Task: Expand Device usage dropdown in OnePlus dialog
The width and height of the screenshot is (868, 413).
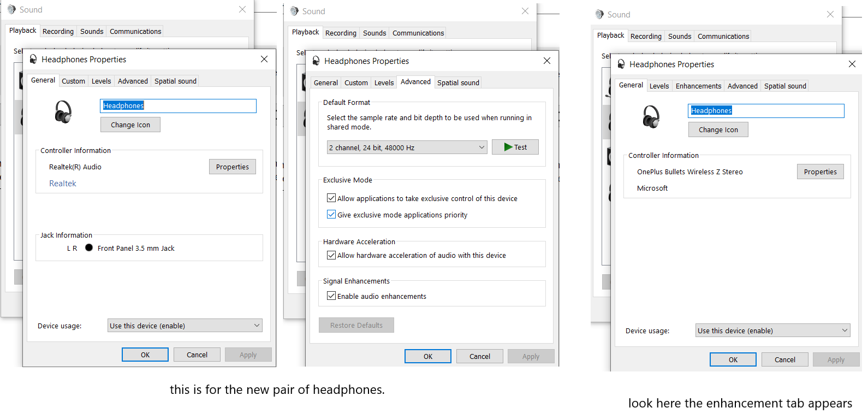Action: point(772,331)
